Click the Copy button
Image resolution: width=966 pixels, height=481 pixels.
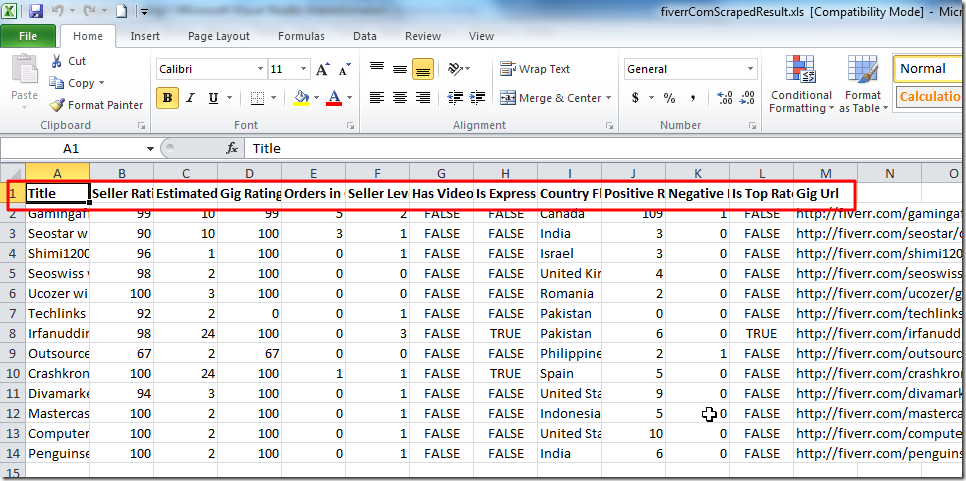76,83
